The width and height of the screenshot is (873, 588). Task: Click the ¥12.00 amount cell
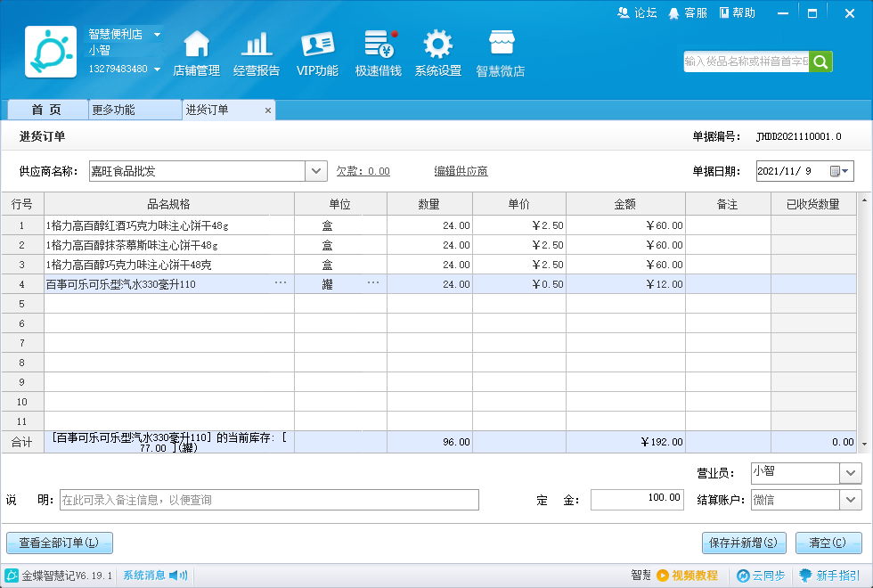pos(625,284)
